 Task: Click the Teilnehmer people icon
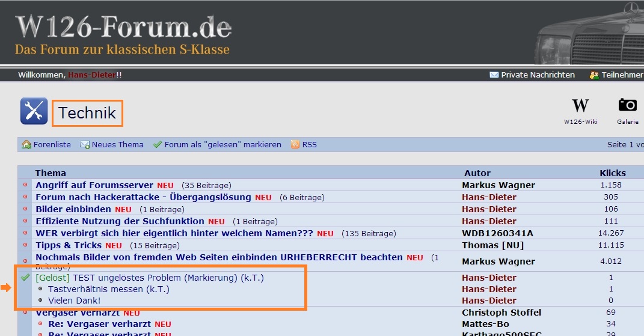coord(594,75)
